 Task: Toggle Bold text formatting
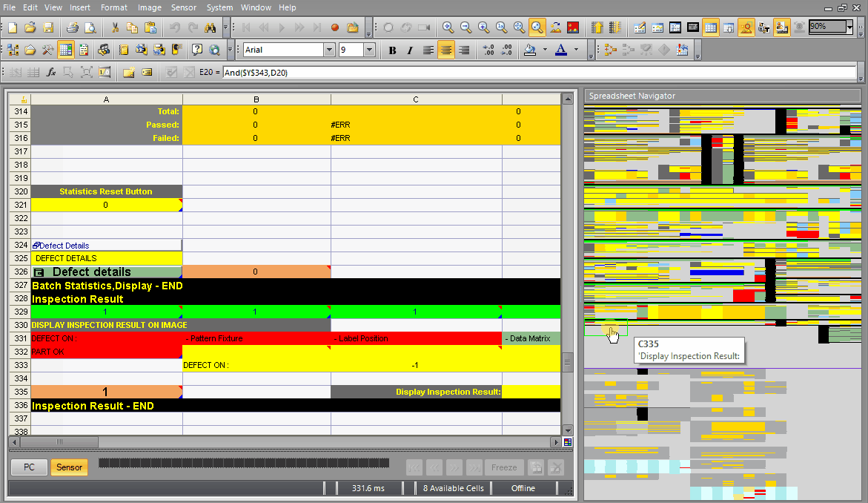(392, 50)
